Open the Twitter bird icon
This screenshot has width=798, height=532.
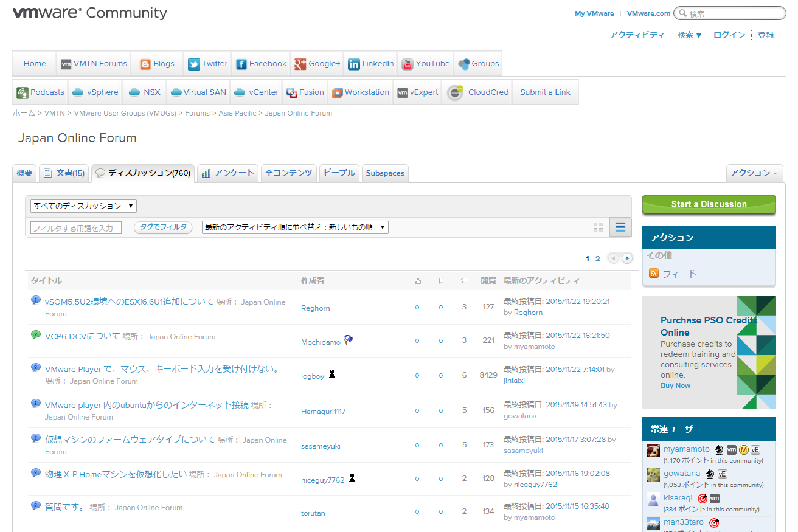[193, 64]
